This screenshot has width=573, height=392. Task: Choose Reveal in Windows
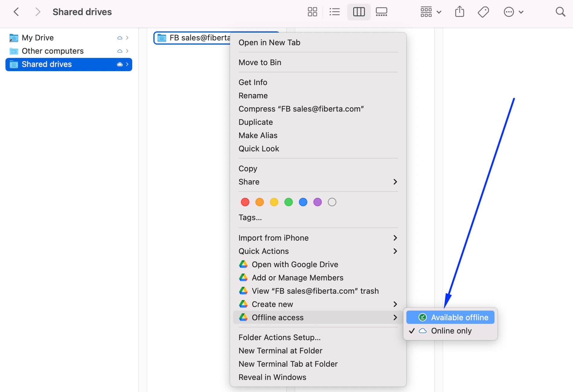pos(318,377)
